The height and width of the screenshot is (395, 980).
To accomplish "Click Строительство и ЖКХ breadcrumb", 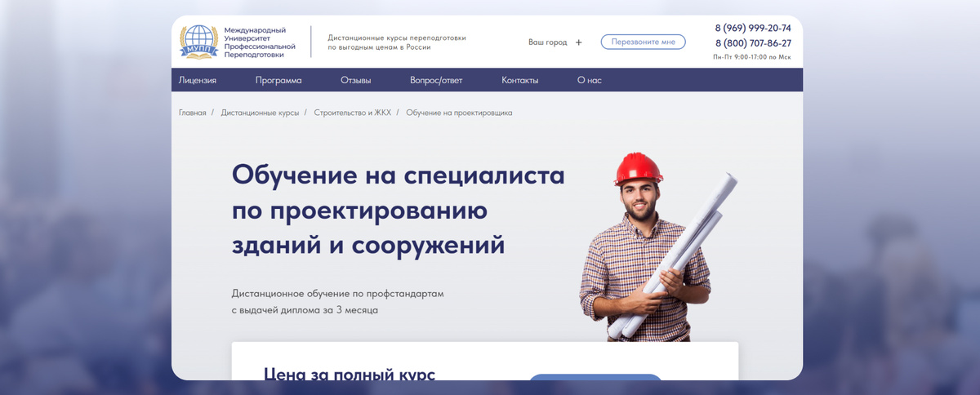I will [353, 113].
